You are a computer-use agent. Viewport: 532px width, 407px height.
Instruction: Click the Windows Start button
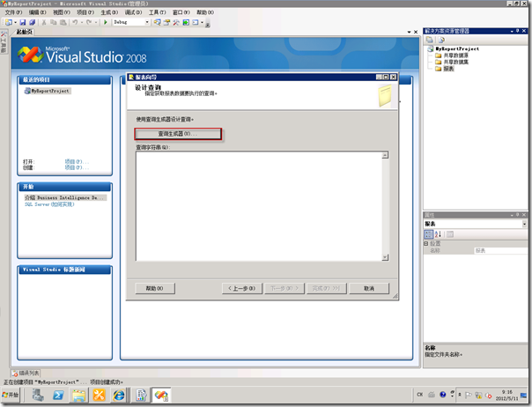click(x=11, y=396)
